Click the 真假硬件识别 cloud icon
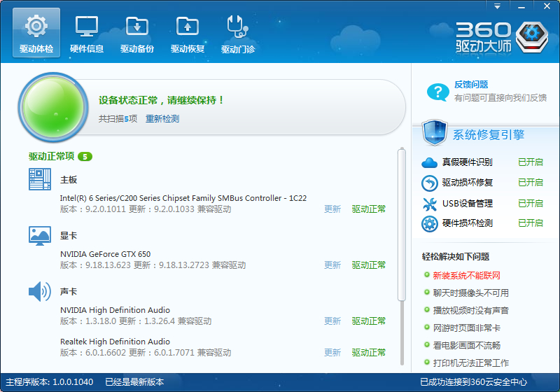 [429, 162]
